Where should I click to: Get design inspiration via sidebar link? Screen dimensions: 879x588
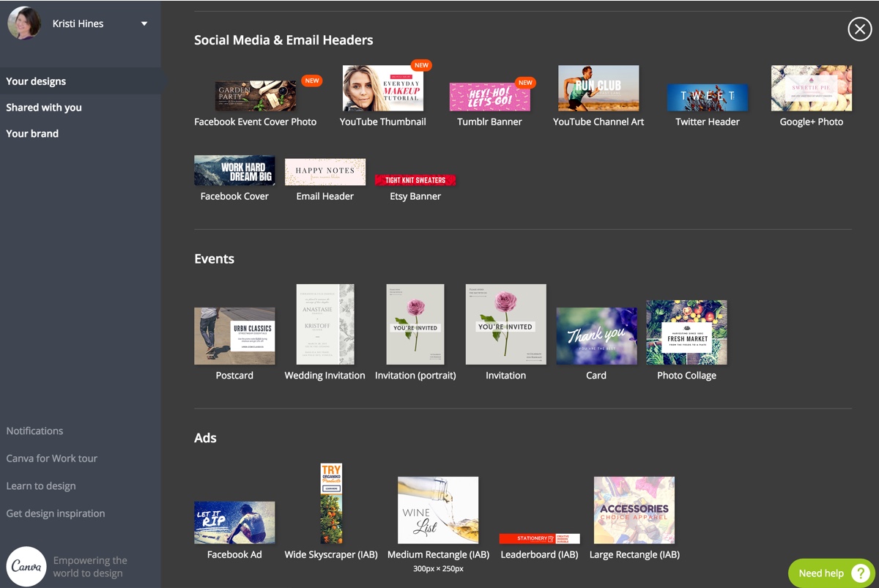pos(56,513)
